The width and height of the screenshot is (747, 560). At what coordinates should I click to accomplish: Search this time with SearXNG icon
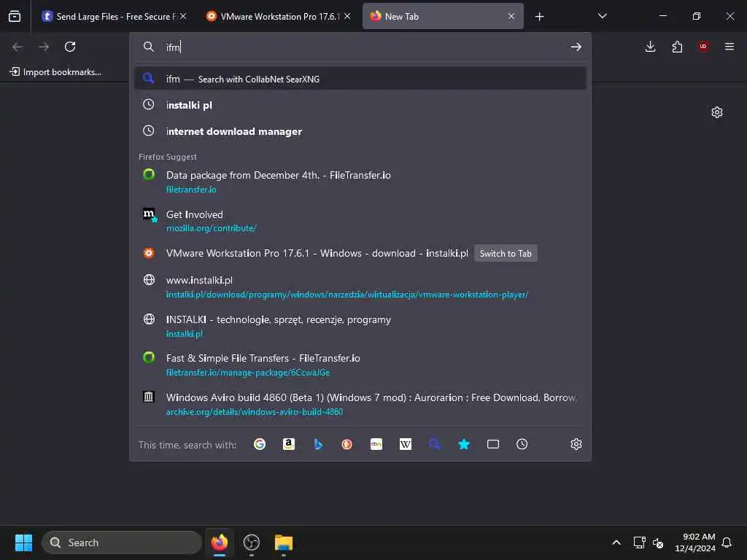pyautogui.click(x=435, y=444)
